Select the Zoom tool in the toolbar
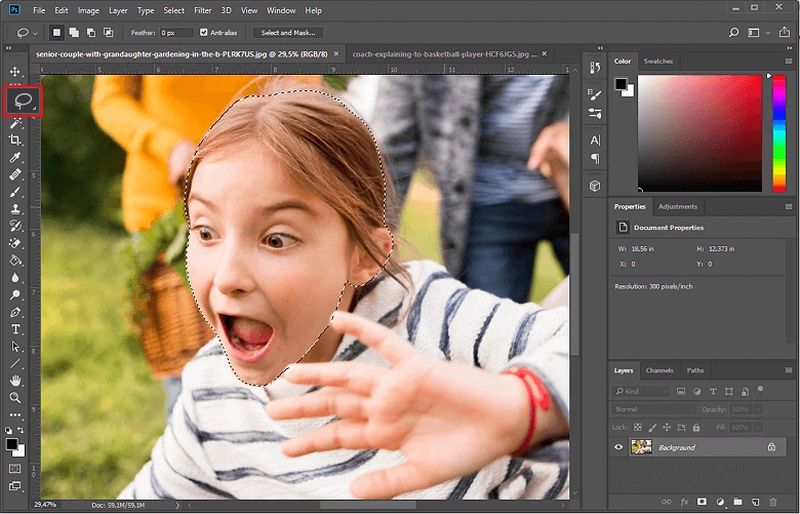 15,398
